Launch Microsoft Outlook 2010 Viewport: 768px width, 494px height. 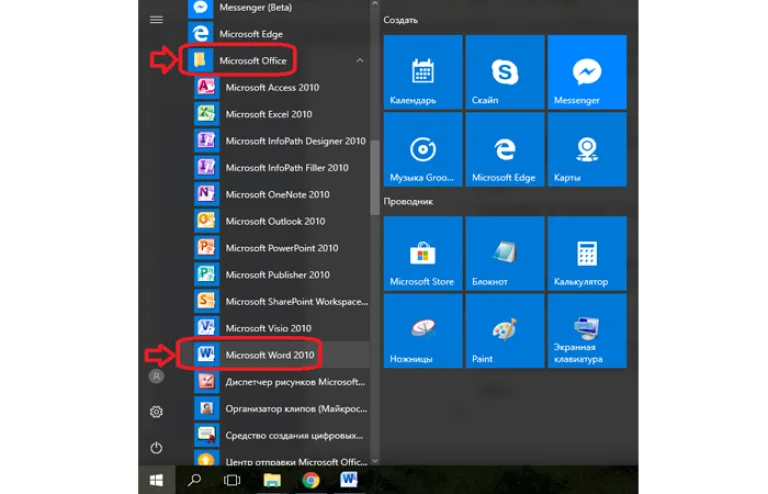282,221
